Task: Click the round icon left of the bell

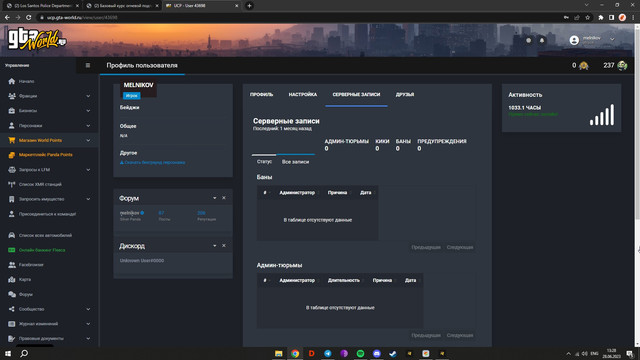Action: (x=529, y=40)
